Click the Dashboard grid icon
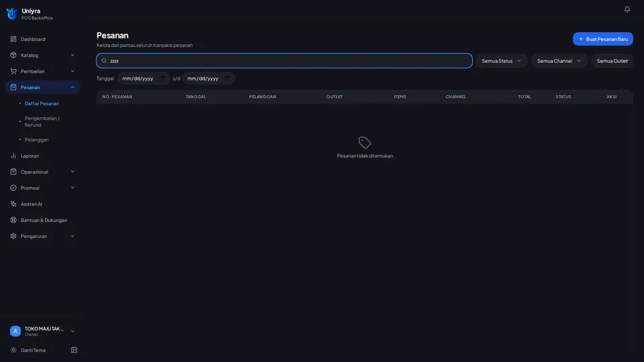 click(13, 39)
